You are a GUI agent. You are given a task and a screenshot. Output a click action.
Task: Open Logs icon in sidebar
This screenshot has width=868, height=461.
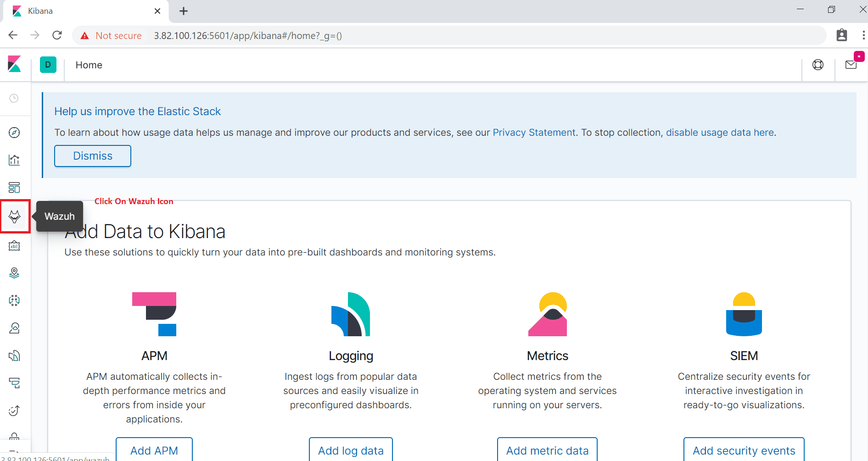(x=14, y=355)
